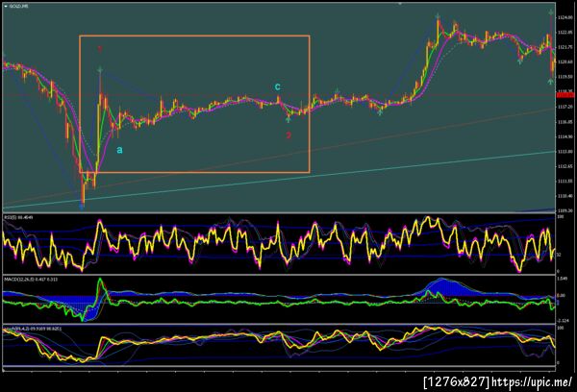
Task: Select the cyan ascending trendline
Action: 279,181
